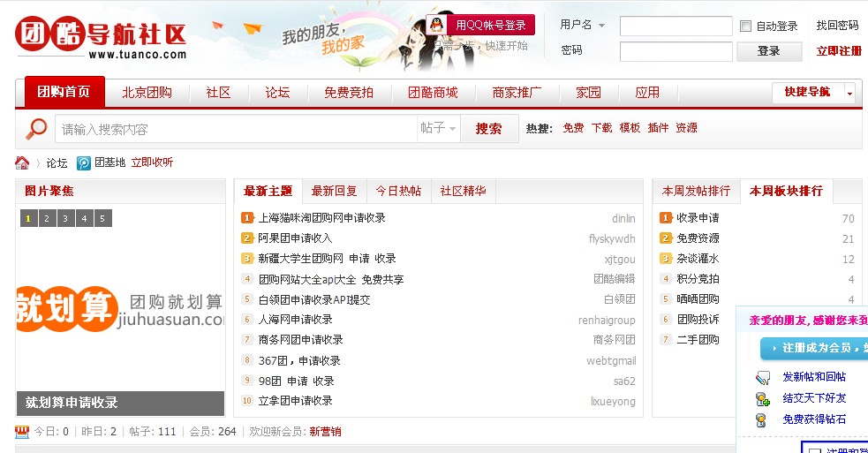Click the icon beside 发新帖和回帖
The width and height of the screenshot is (868, 453).
(x=763, y=378)
